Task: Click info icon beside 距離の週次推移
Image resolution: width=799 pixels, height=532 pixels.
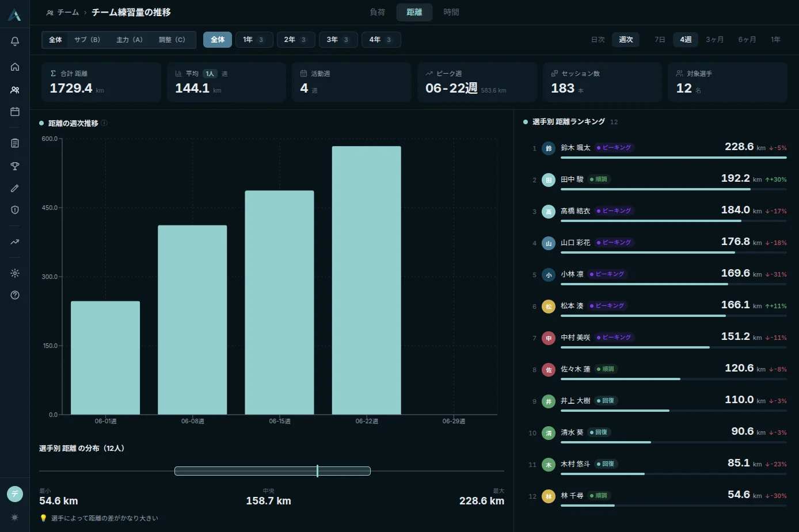Action: (104, 123)
